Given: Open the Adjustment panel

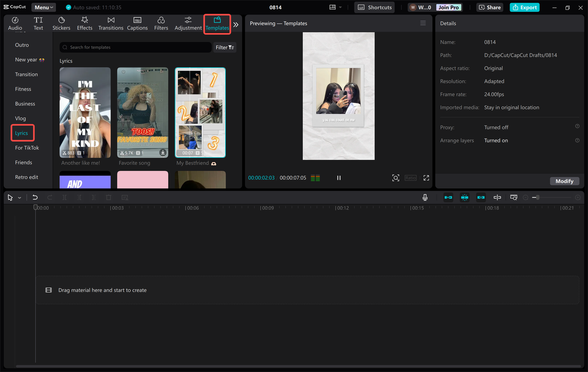Looking at the screenshot, I should click(x=188, y=23).
